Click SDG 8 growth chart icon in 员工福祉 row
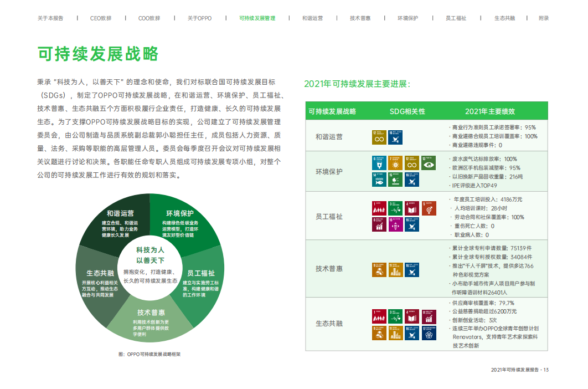 tap(379, 224)
